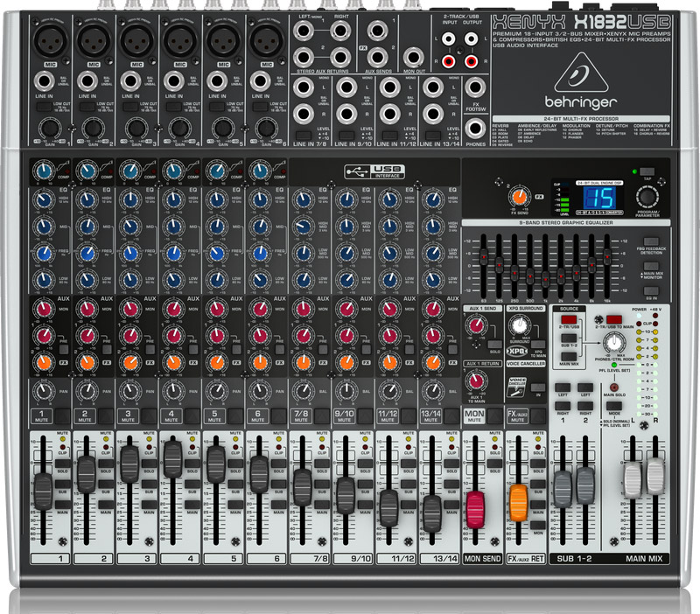
Task: Select channel 6 XLR MIC input
Action: tap(267, 40)
